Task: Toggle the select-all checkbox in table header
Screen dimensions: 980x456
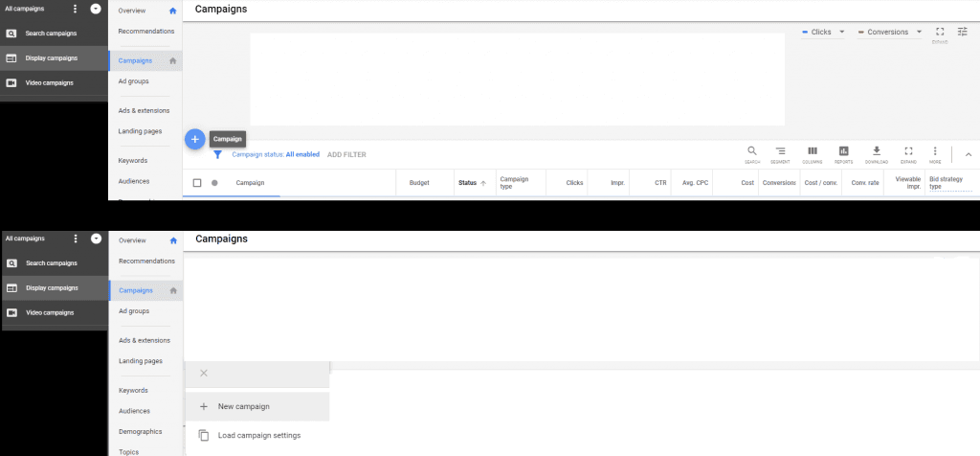Action: pyautogui.click(x=197, y=183)
